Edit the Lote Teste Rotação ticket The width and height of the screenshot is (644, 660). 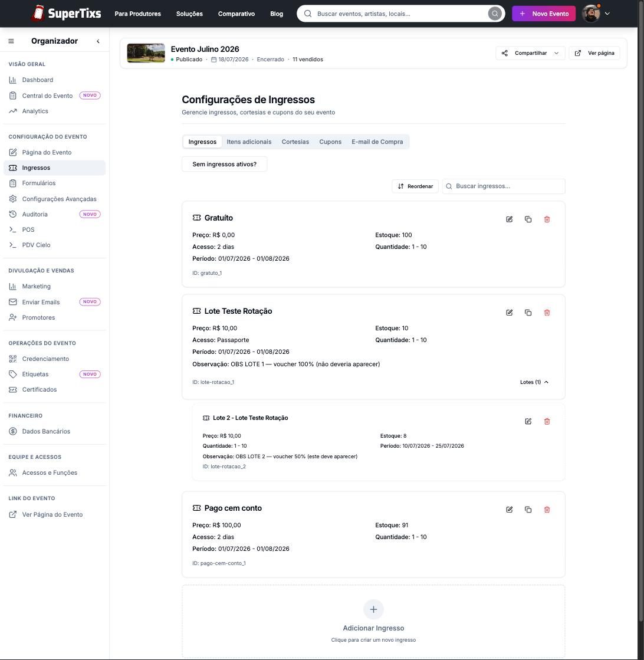[x=510, y=313]
